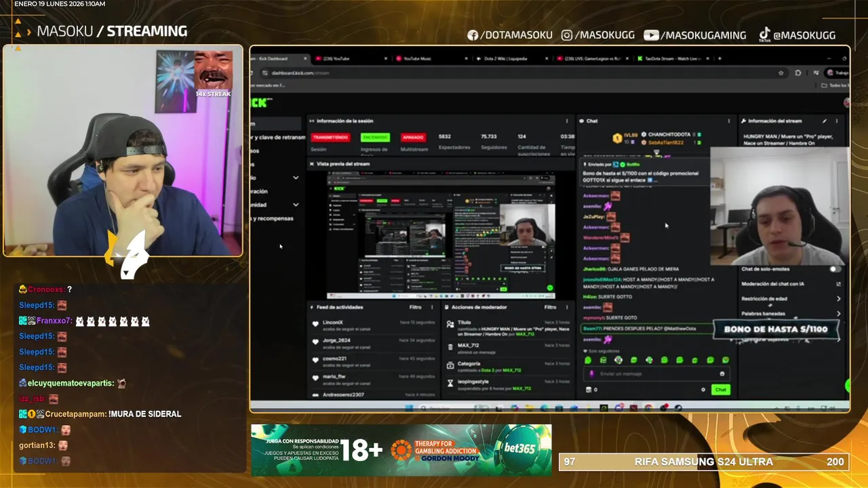Switch to the TaoDota Stream tab
This screenshot has width=868, height=488.
click(x=673, y=58)
